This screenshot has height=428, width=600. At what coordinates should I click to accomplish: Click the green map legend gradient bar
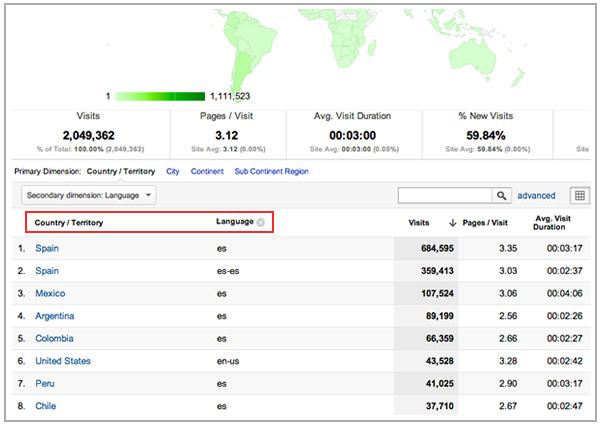(x=161, y=97)
